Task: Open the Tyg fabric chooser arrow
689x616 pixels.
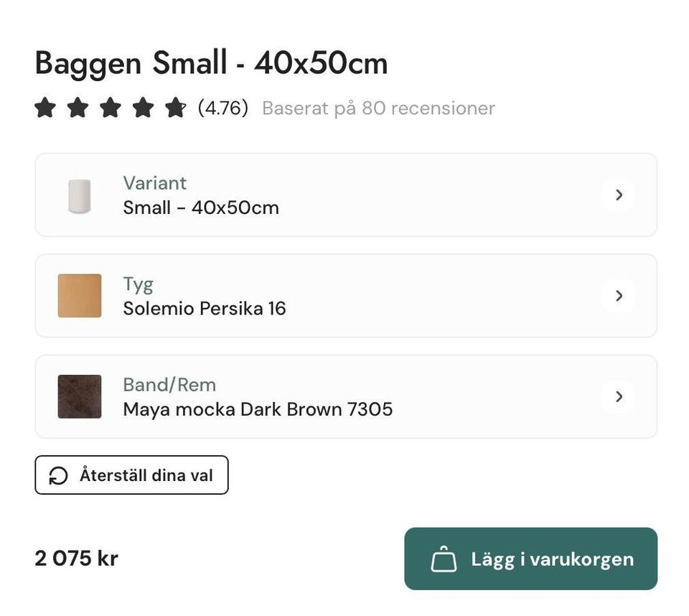Action: [x=619, y=296]
